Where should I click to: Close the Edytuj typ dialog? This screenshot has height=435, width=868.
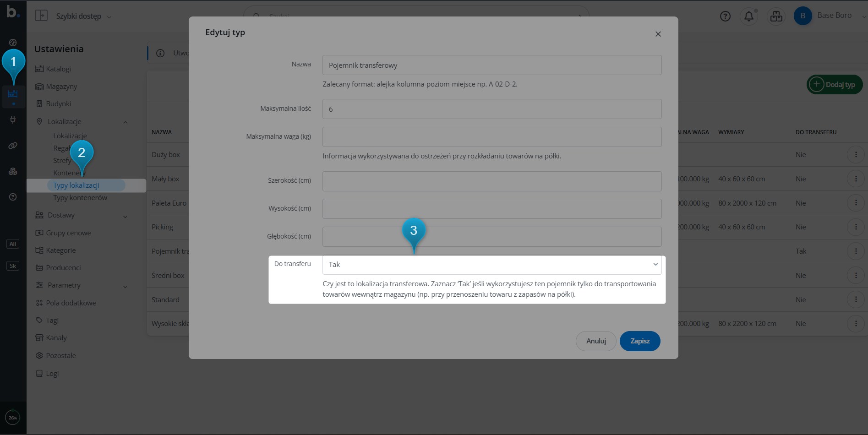tap(658, 34)
